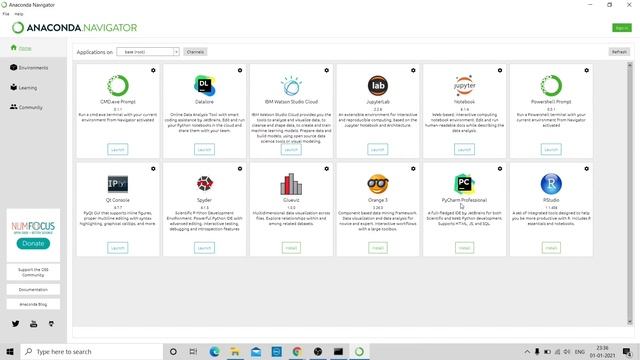The height and width of the screenshot is (360, 640).
Task: Launch JupyterLab
Action: (x=378, y=149)
